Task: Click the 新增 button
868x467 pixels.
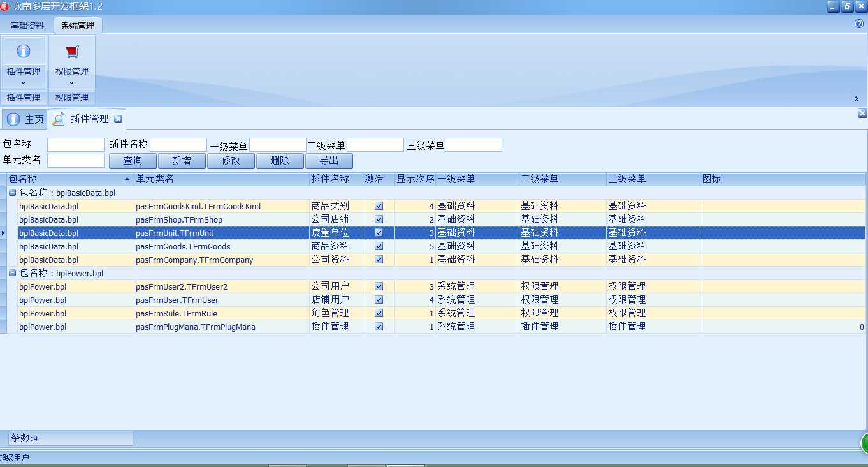Action: (x=182, y=161)
